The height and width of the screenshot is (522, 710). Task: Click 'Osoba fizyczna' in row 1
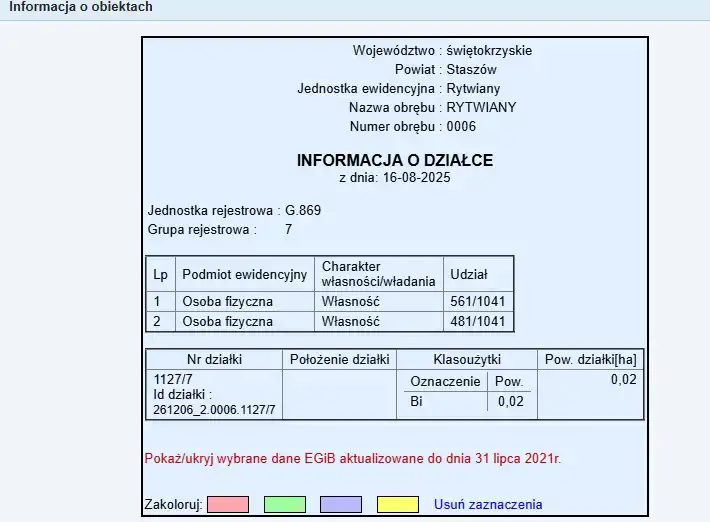227,301
